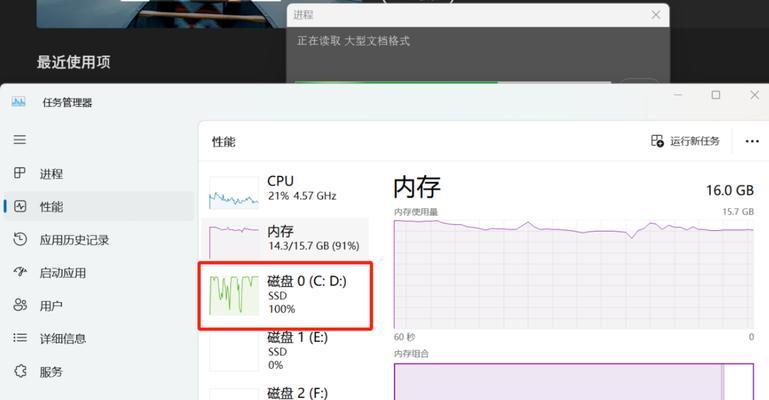This screenshot has height=400, width=769.
Task: Switch to 启动应用 page
Action: (63, 273)
